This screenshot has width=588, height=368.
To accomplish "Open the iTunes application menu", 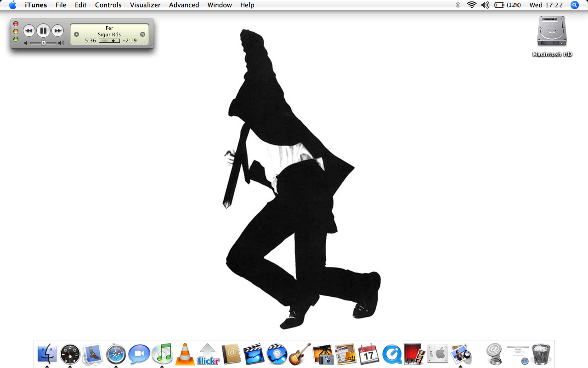I will click(x=36, y=5).
